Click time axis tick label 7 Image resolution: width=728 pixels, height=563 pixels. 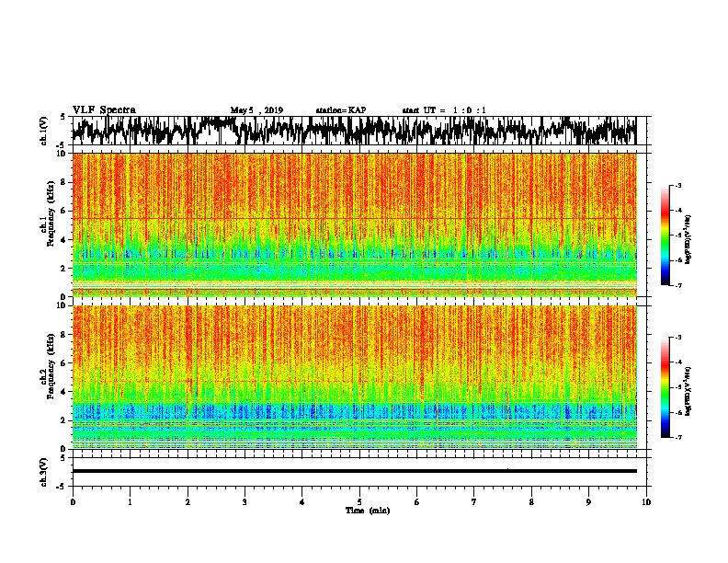coord(474,502)
